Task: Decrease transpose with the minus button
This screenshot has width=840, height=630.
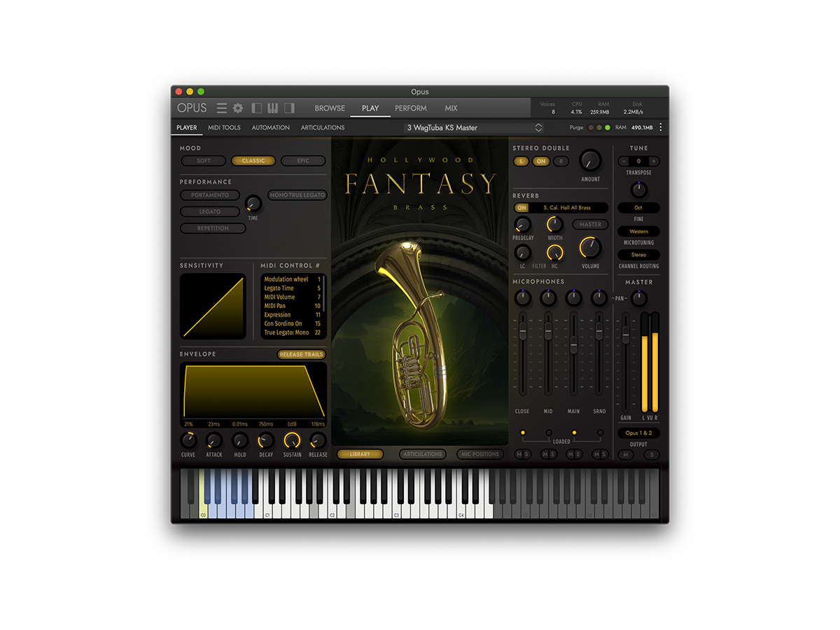Action: 623,161
